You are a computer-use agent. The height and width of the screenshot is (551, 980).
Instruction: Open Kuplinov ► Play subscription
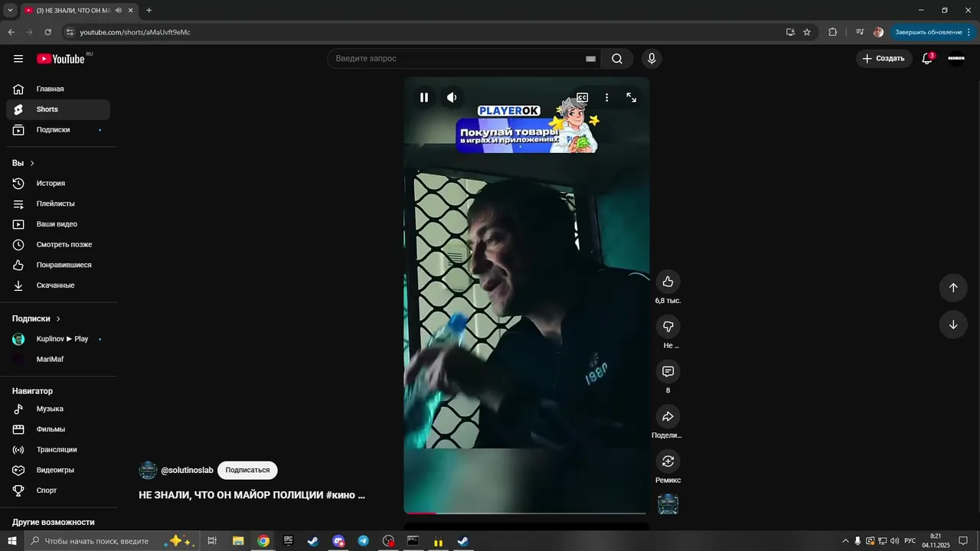(x=58, y=339)
